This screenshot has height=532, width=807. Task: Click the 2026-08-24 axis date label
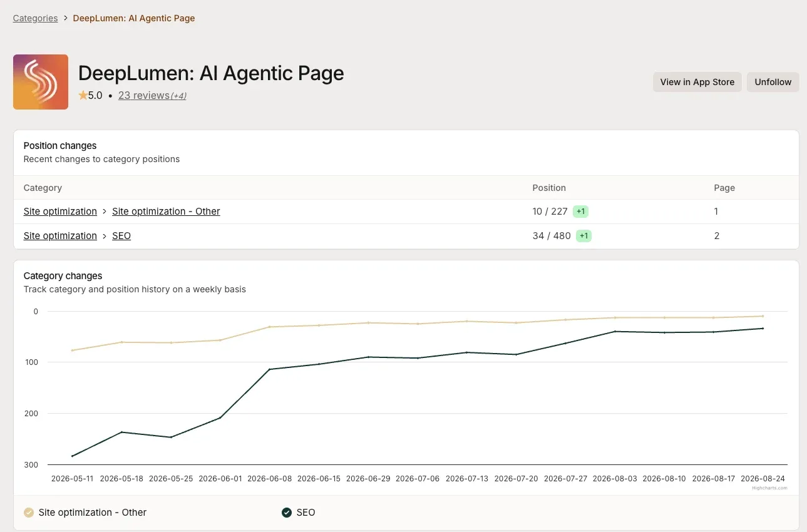click(763, 479)
